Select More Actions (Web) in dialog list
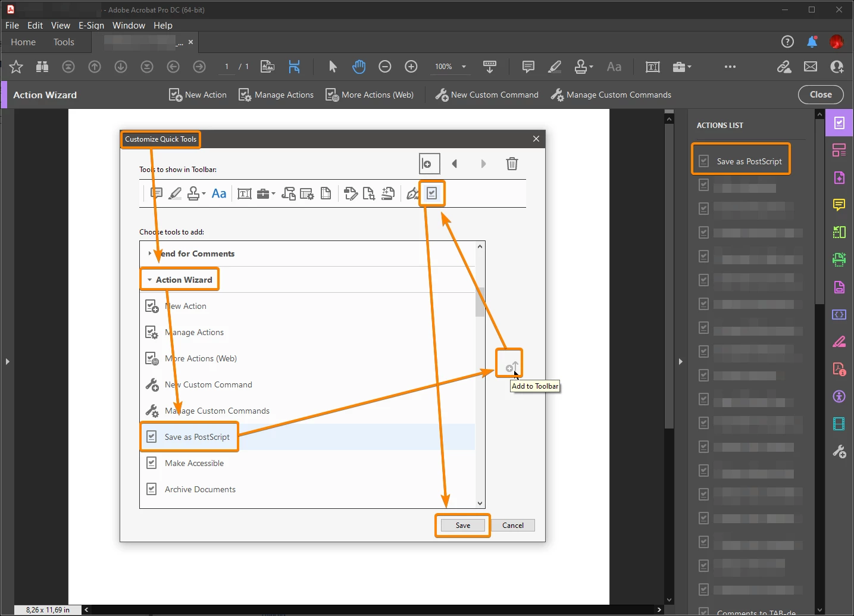The width and height of the screenshot is (854, 616). point(308,358)
